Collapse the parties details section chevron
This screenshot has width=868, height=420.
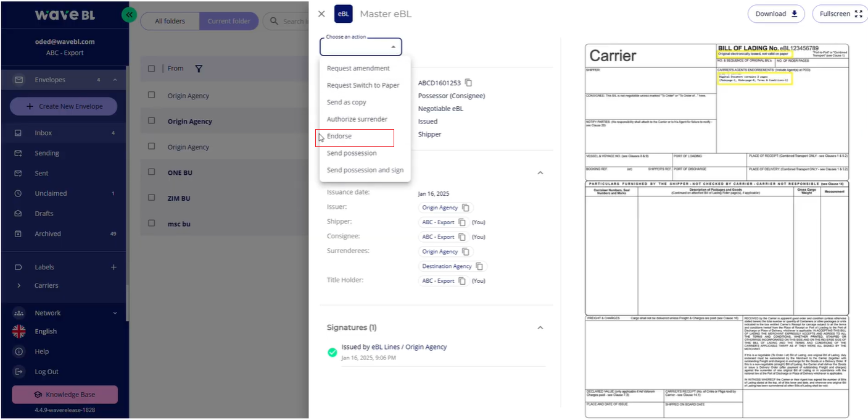coord(540,173)
